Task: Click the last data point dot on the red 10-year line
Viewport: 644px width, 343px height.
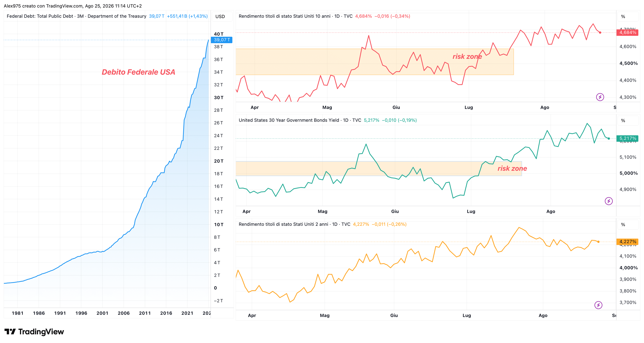Action: 600,33
